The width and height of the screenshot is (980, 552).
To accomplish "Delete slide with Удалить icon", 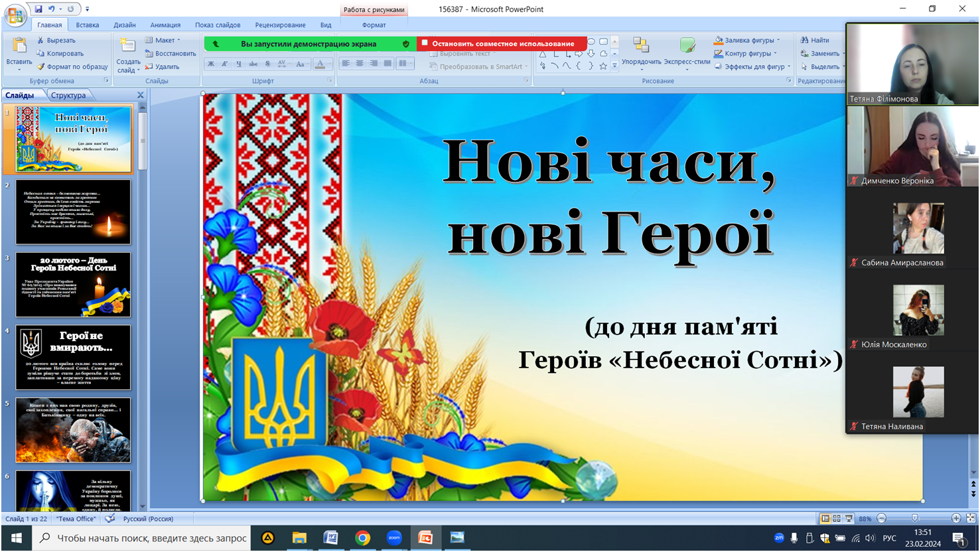I will pyautogui.click(x=149, y=67).
